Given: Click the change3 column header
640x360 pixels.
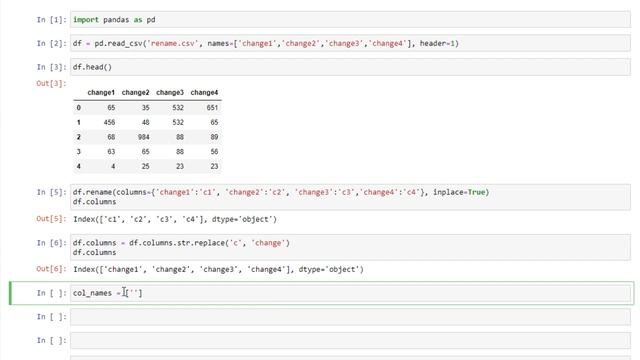Looking at the screenshot, I should pyautogui.click(x=170, y=93).
